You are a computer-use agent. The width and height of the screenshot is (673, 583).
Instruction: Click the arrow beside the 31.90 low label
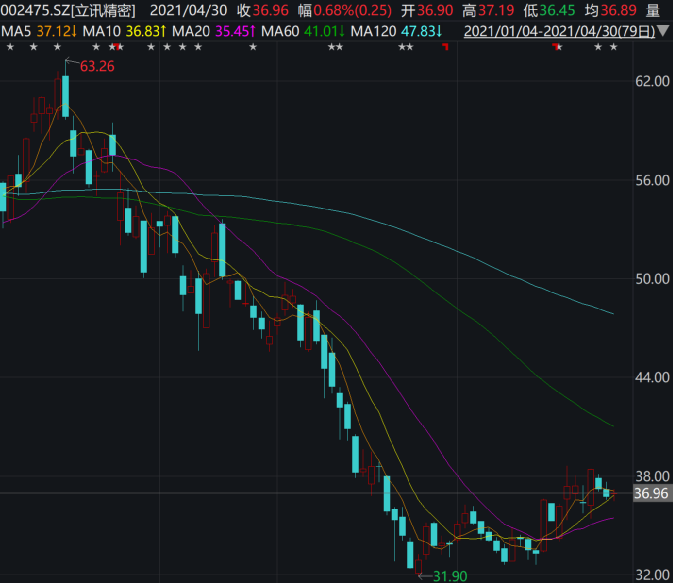tap(423, 575)
